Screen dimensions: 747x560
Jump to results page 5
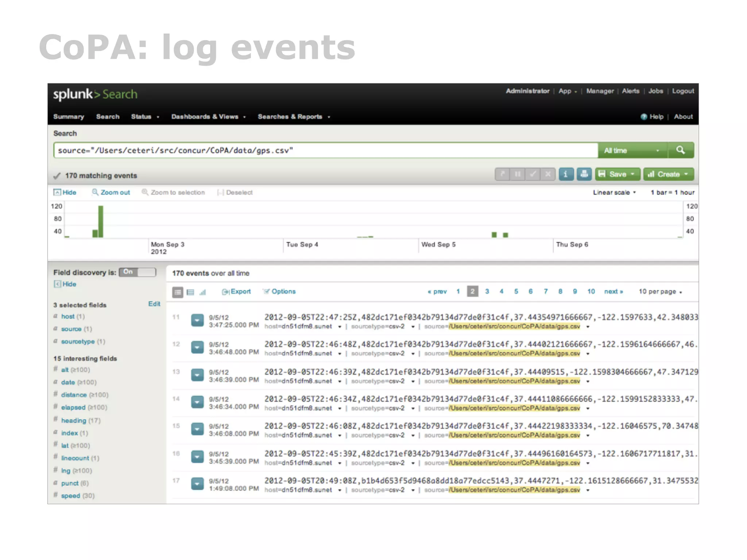[516, 292]
